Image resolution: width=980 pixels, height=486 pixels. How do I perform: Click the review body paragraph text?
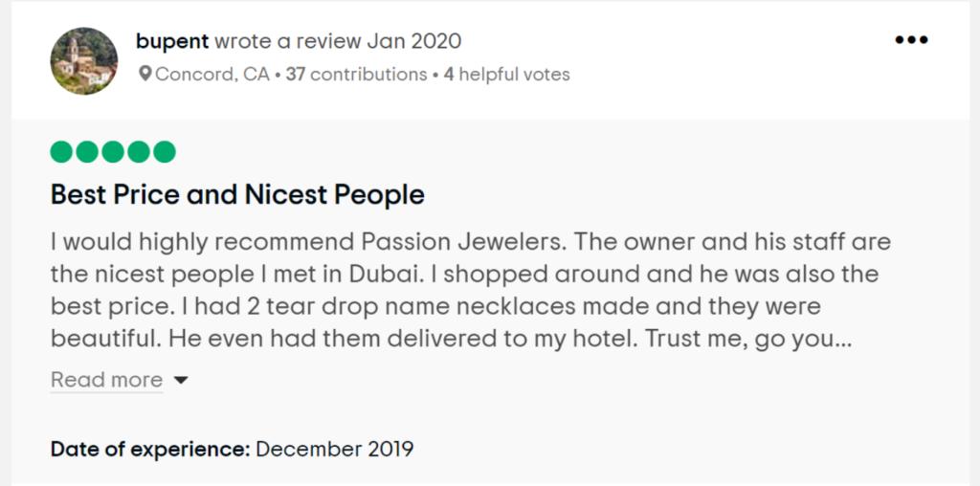(469, 290)
